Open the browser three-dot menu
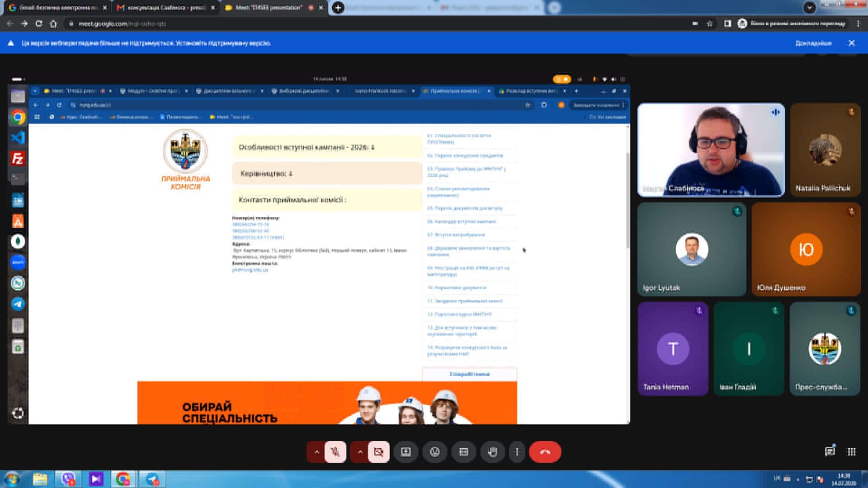The height and width of the screenshot is (488, 868). coord(859,23)
